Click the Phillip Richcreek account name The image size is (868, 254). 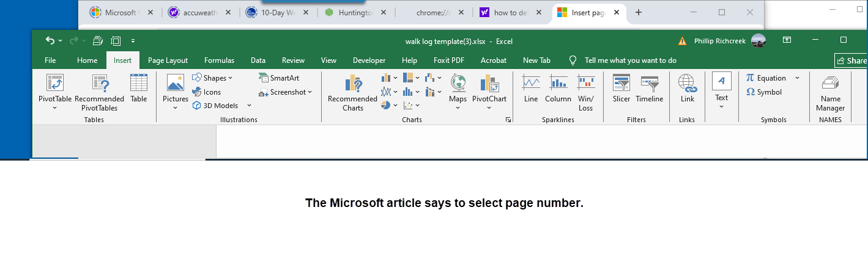(x=721, y=41)
